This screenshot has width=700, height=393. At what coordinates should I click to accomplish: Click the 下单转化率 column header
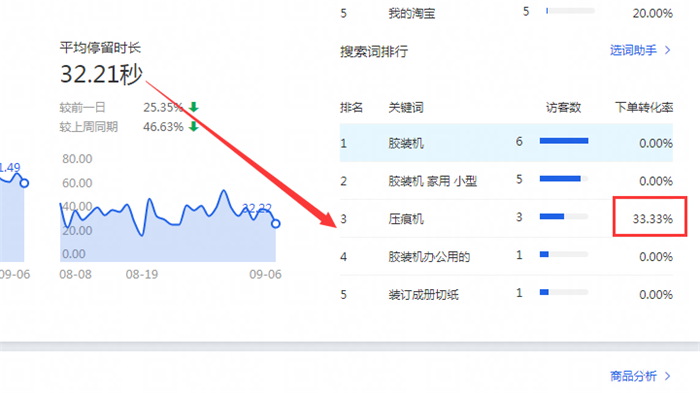(x=644, y=107)
